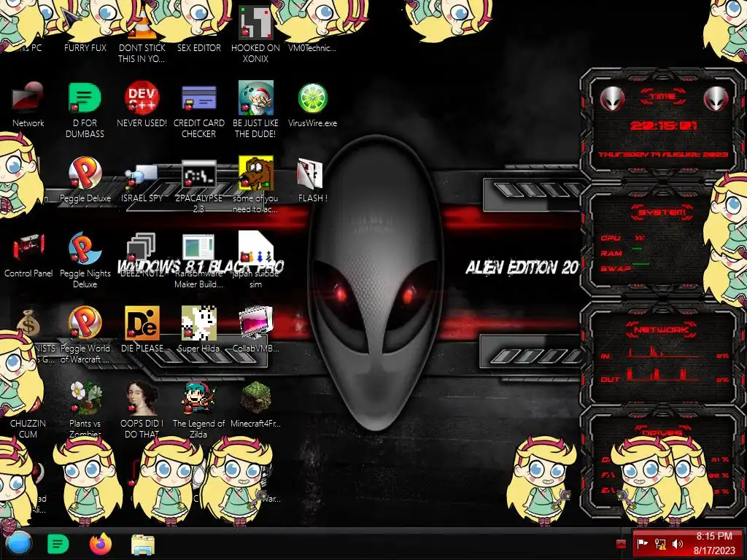Open File Explorer from the taskbar
The width and height of the screenshot is (747, 560).
point(143,545)
